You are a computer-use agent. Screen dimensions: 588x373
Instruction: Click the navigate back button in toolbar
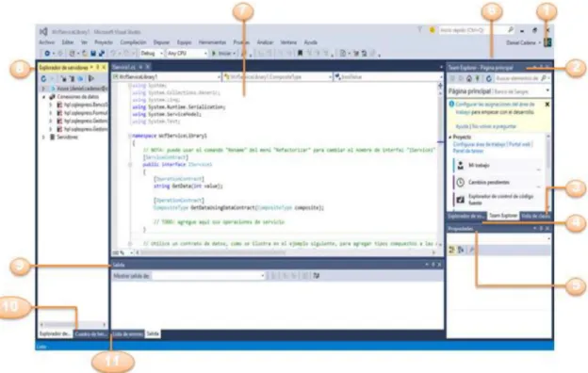coord(47,54)
